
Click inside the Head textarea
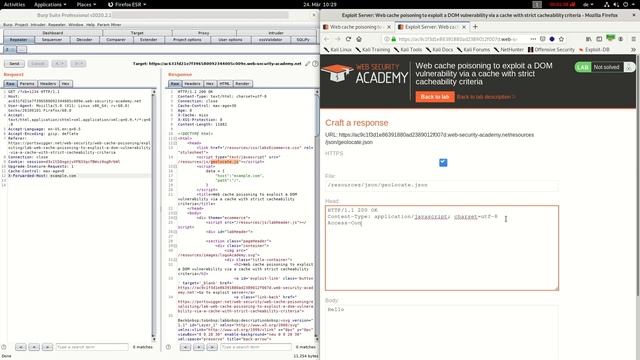[x=442, y=248]
